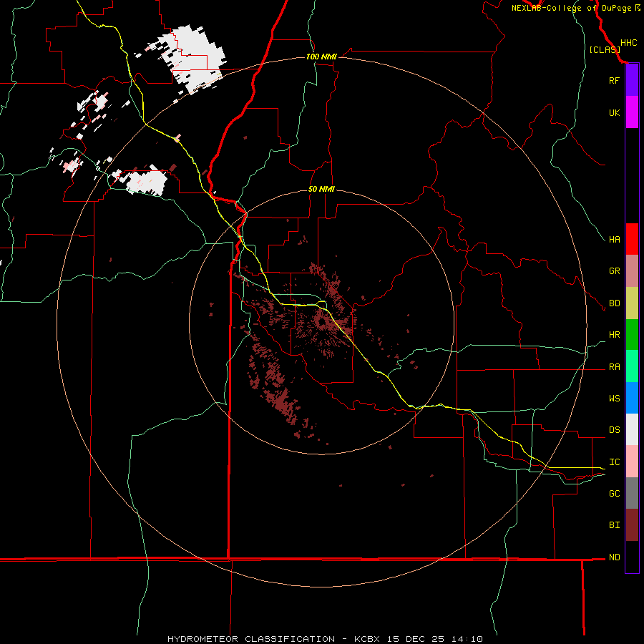This screenshot has width=644, height=644.
Task: Click the DS legend label
Action: [615, 430]
